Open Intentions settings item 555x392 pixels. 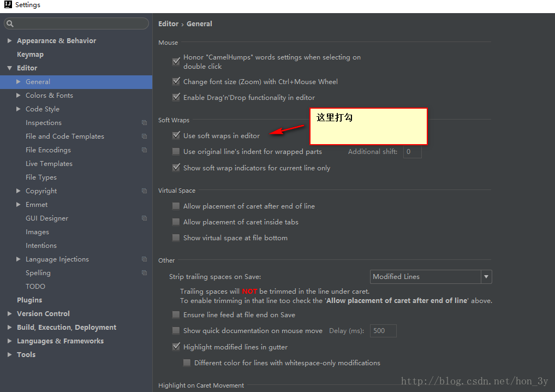[x=41, y=245]
